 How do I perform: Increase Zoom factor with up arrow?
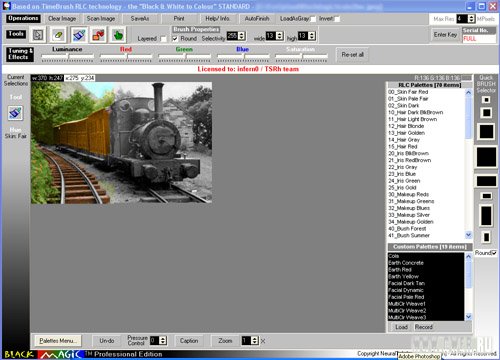255,338
